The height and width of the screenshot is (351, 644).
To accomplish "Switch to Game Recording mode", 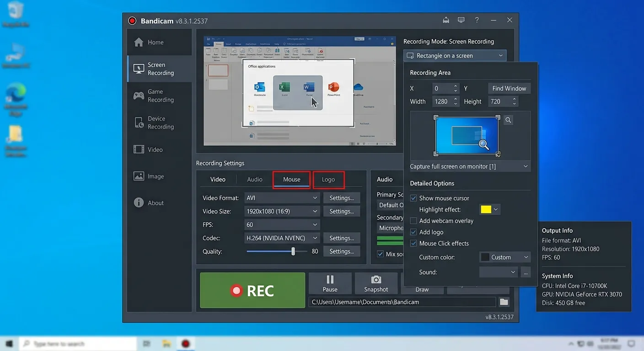I will pyautogui.click(x=159, y=96).
